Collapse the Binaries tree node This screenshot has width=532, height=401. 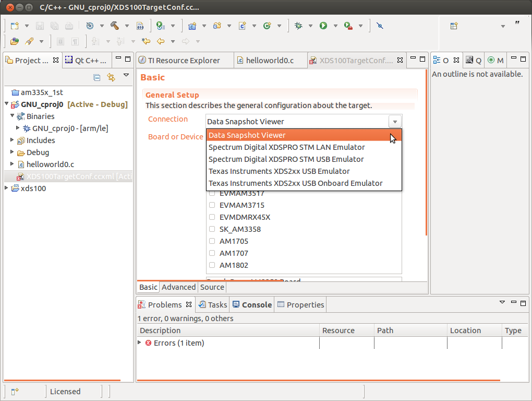click(x=12, y=116)
